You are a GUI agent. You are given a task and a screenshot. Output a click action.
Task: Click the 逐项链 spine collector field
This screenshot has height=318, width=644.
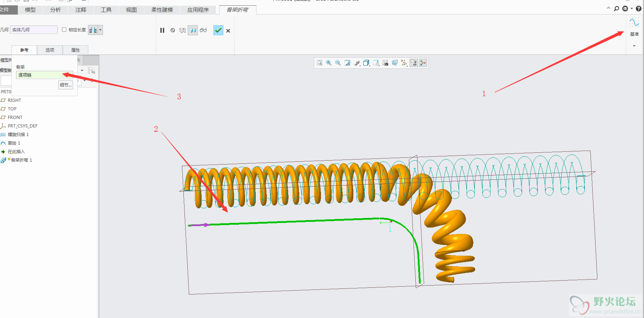tap(45, 75)
